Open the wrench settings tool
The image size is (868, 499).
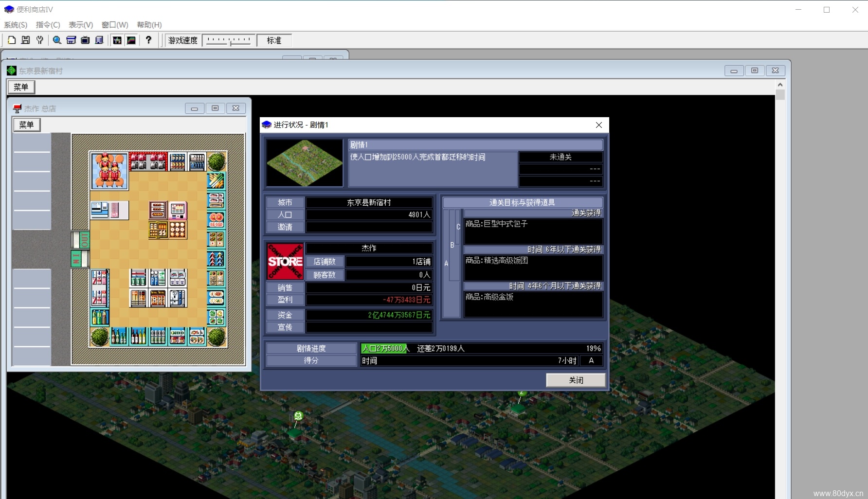pyautogui.click(x=40, y=40)
